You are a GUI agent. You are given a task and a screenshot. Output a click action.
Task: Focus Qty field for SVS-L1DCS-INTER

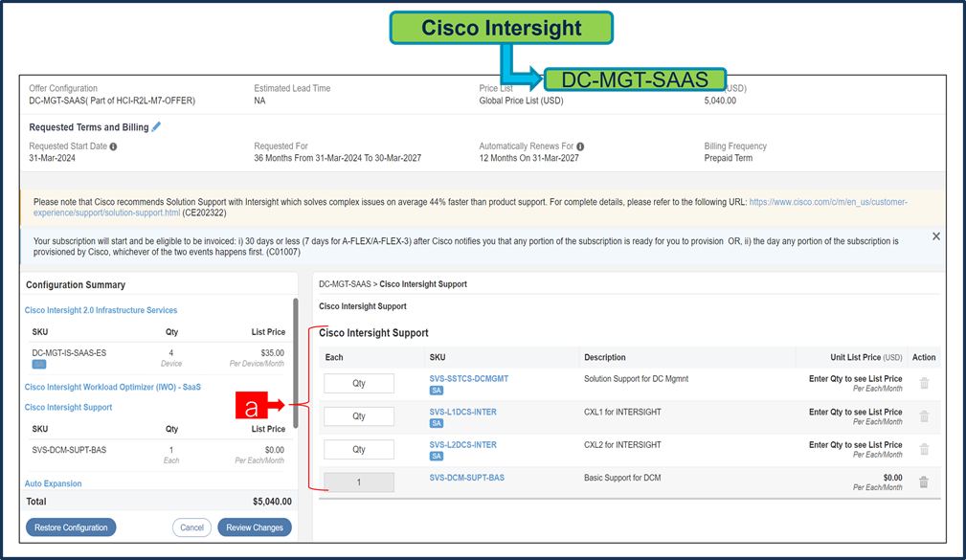pyautogui.click(x=359, y=415)
